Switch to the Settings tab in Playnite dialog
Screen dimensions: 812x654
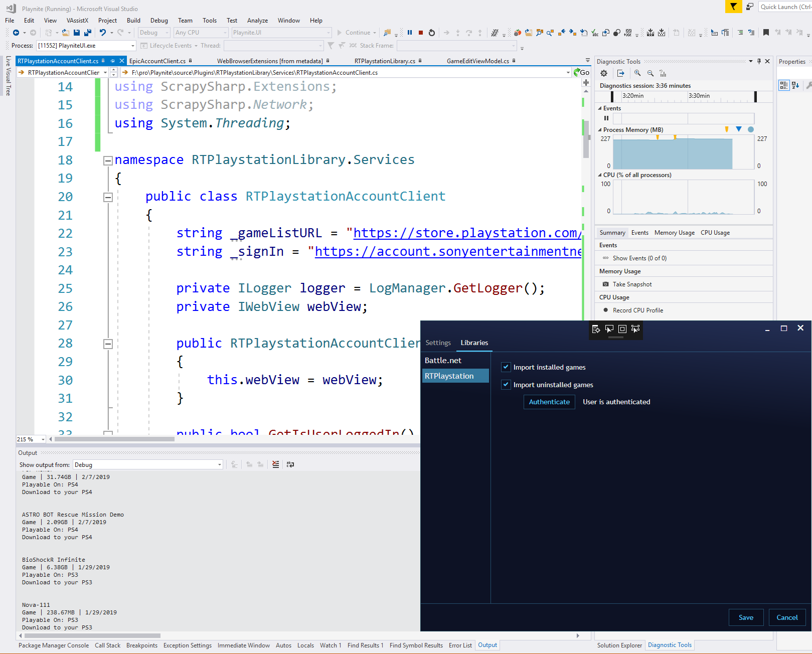[x=438, y=343]
